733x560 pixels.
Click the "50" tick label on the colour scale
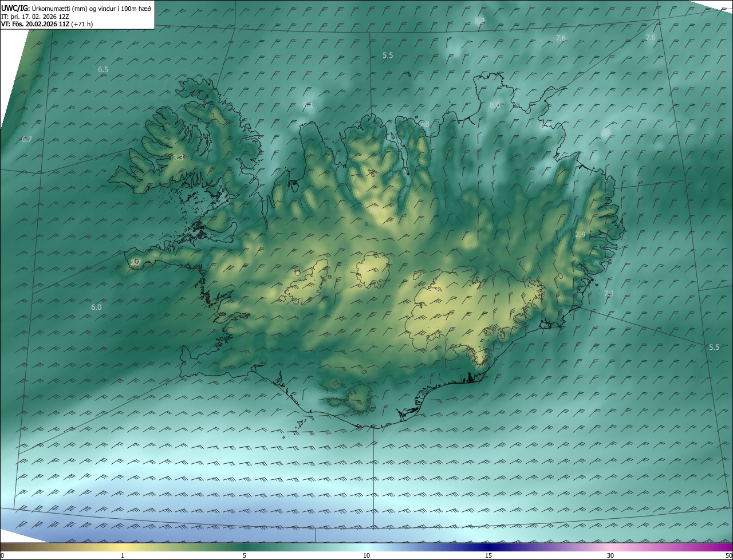(728, 556)
